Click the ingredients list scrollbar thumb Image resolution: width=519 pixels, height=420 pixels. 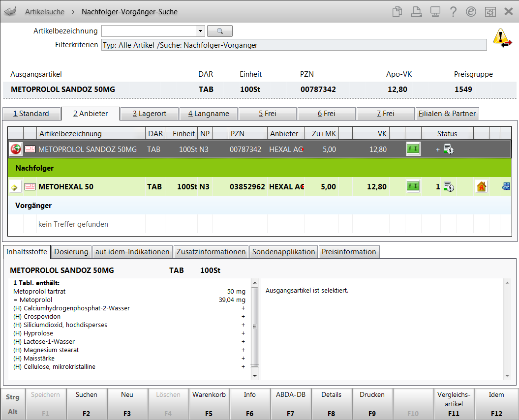(x=254, y=327)
